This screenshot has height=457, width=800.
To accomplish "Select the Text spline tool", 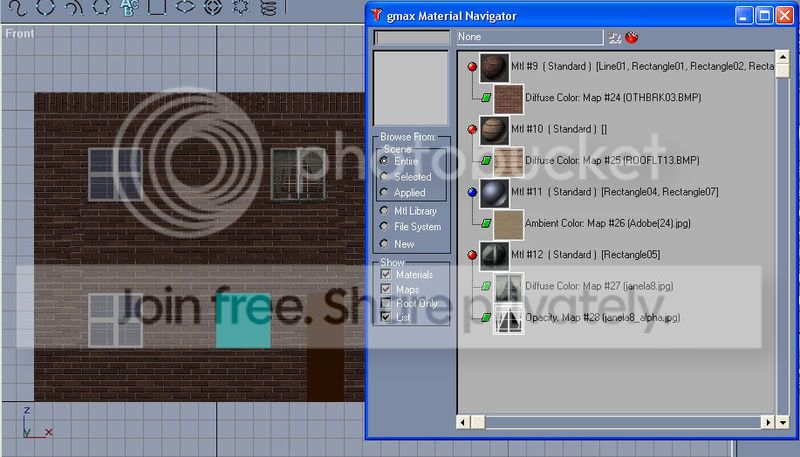I will point(129,7).
